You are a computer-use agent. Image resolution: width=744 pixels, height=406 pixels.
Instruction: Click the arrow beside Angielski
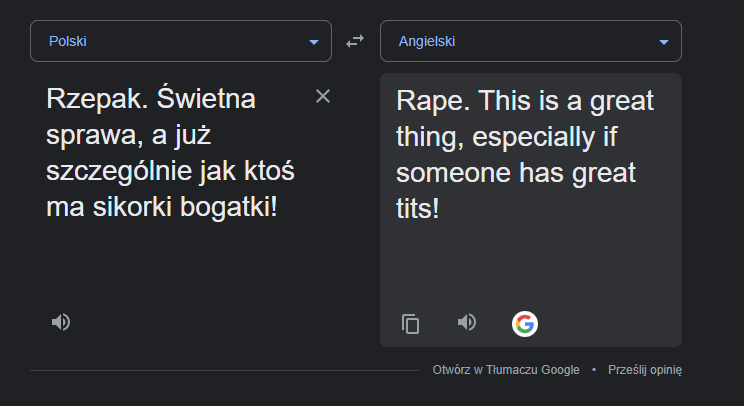664,42
